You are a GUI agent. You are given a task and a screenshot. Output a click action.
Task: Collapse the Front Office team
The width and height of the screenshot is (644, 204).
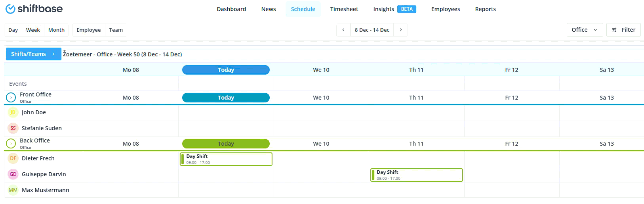pyautogui.click(x=11, y=97)
